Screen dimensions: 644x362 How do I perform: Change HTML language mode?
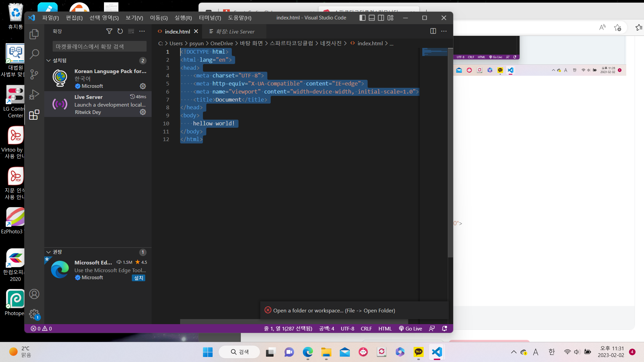(385, 329)
